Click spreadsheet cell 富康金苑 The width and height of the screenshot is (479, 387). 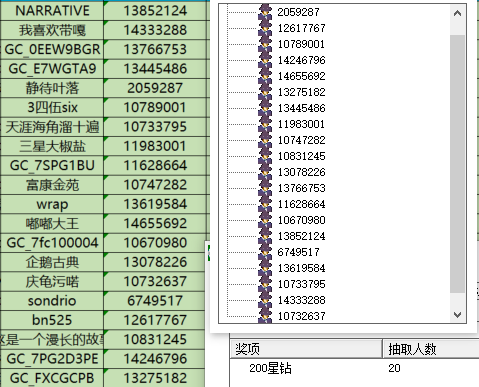click(52, 185)
